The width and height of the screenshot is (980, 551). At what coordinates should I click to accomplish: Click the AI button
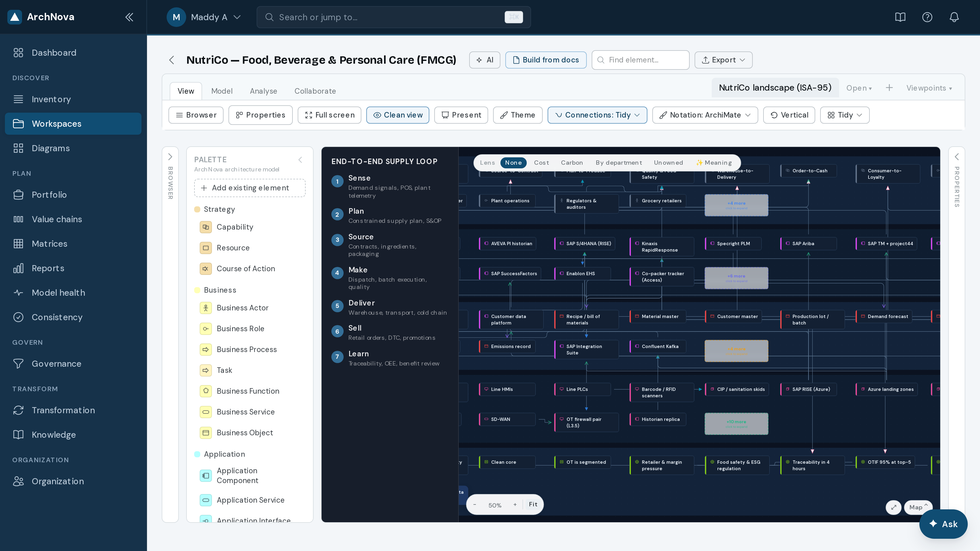(x=485, y=60)
